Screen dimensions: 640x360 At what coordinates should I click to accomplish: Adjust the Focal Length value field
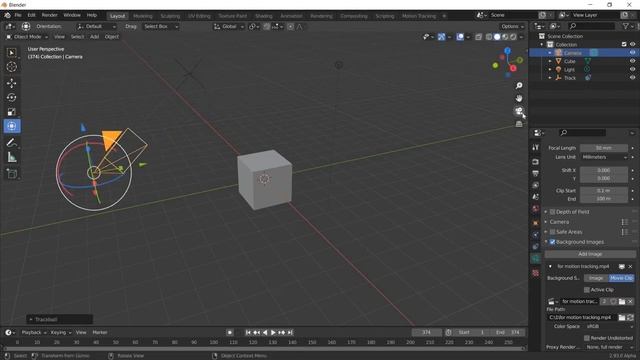[x=604, y=148]
